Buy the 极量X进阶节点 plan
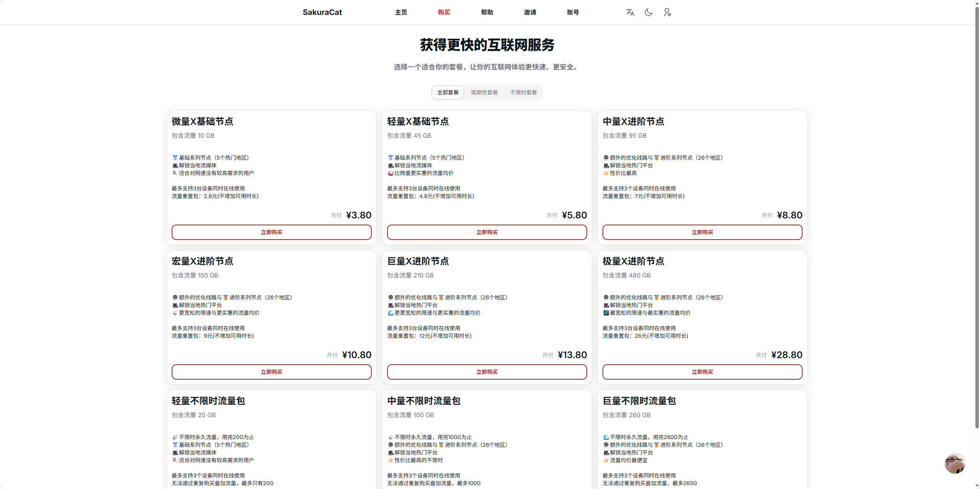The height and width of the screenshot is (489, 980). [x=702, y=372]
